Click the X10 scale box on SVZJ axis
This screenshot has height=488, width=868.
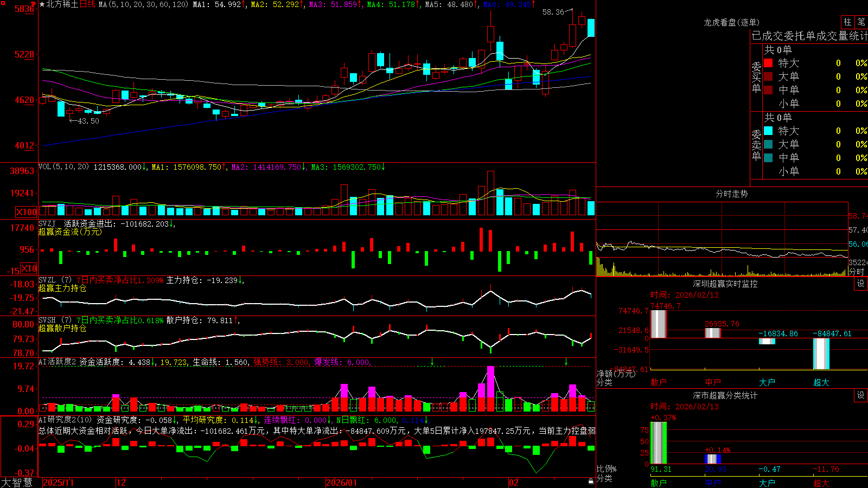(x=29, y=268)
